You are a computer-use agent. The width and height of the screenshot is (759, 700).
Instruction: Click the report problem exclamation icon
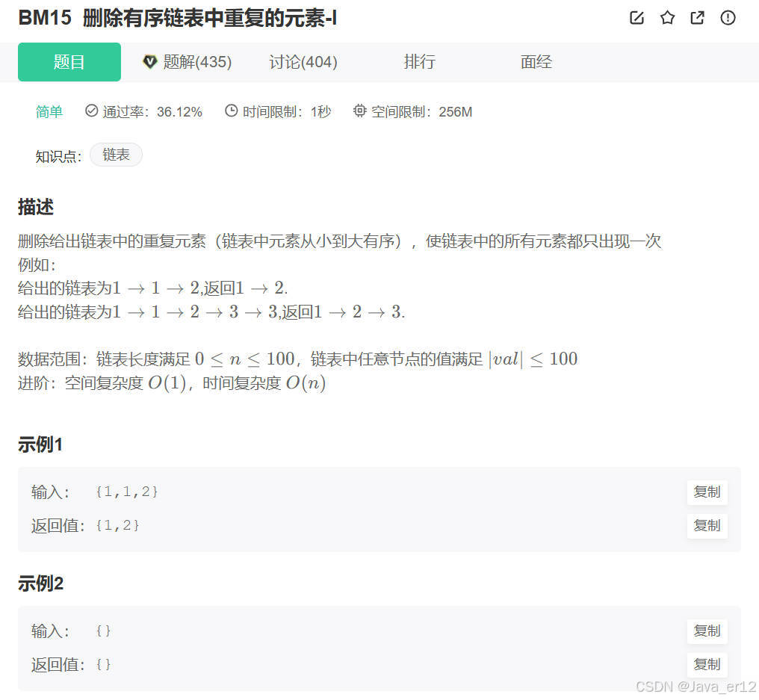[x=728, y=18]
